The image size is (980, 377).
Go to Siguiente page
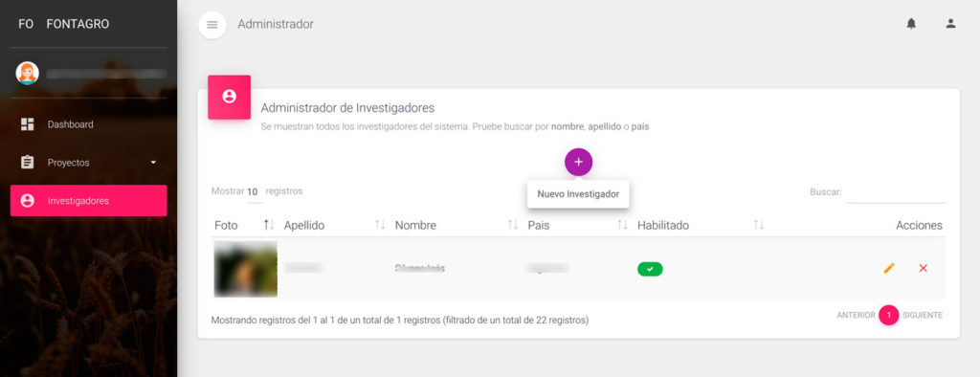coord(923,315)
